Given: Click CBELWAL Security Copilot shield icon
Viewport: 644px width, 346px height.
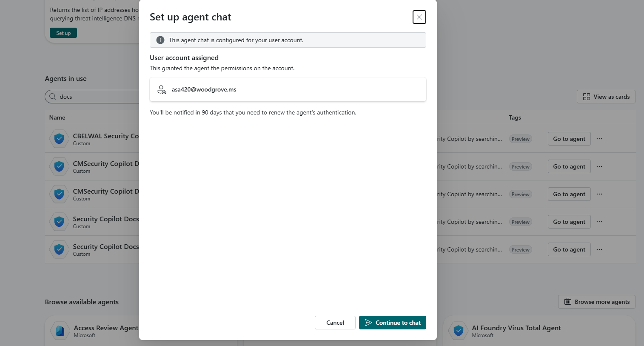Looking at the screenshot, I should (x=59, y=139).
